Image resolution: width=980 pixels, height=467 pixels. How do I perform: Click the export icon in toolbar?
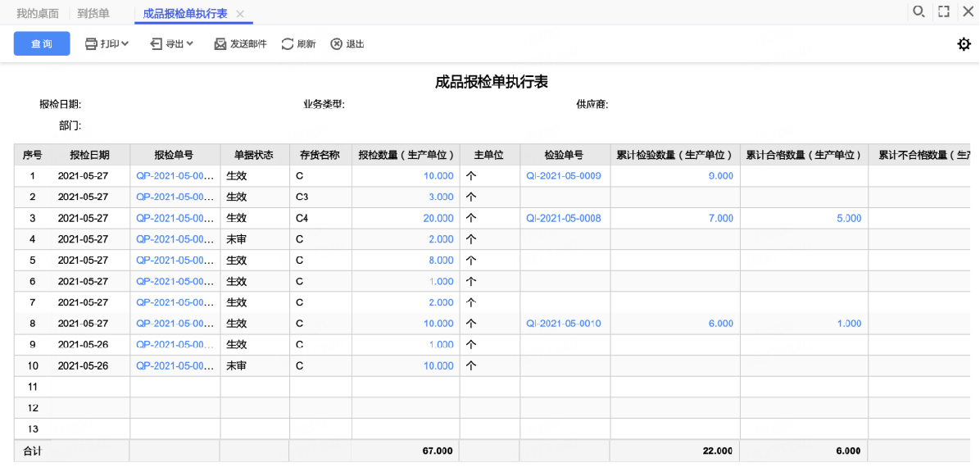coord(157,43)
